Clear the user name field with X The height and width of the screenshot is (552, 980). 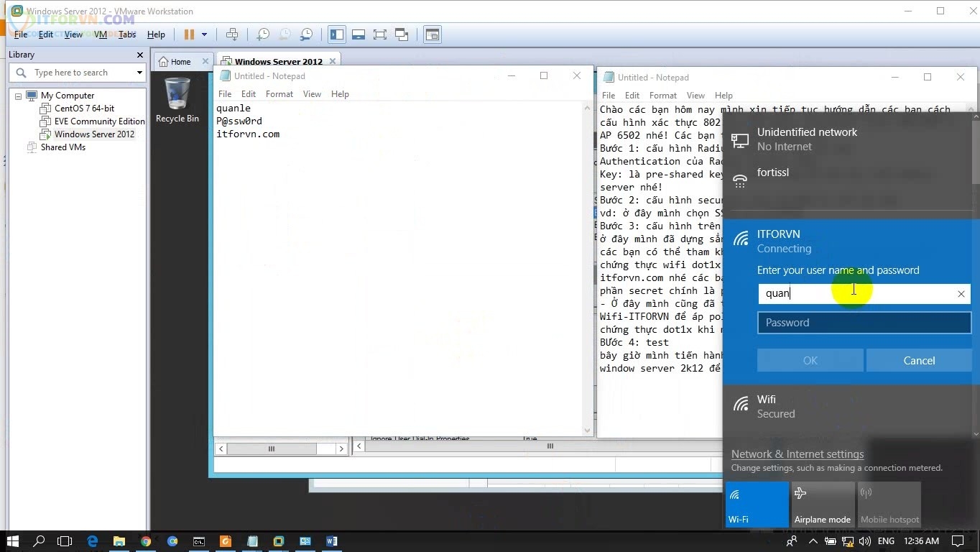961,293
